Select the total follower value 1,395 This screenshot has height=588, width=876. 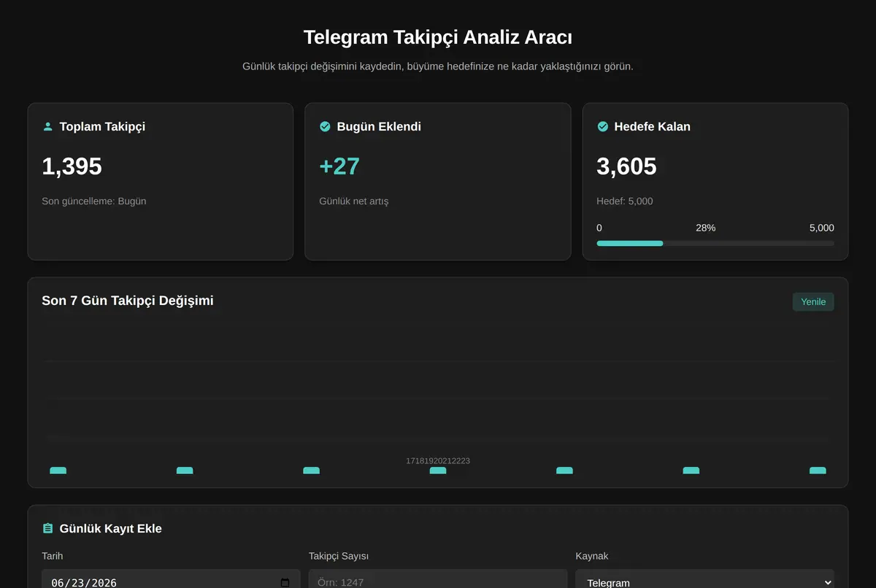coord(72,166)
